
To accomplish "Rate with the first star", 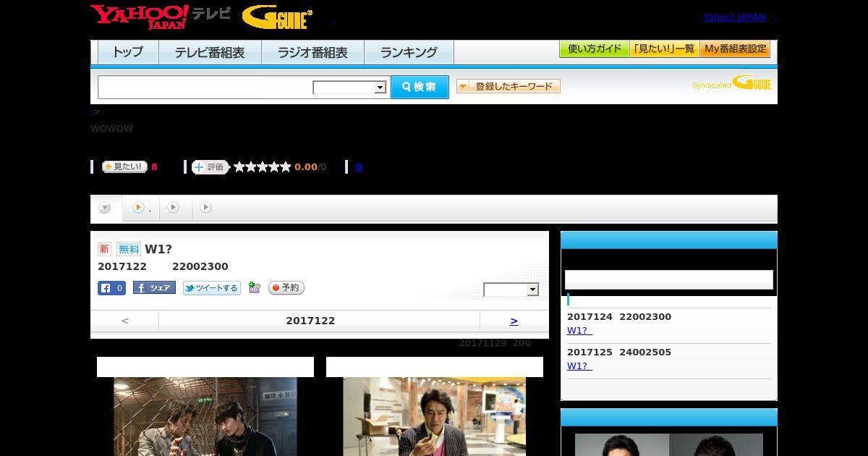I will (239, 167).
